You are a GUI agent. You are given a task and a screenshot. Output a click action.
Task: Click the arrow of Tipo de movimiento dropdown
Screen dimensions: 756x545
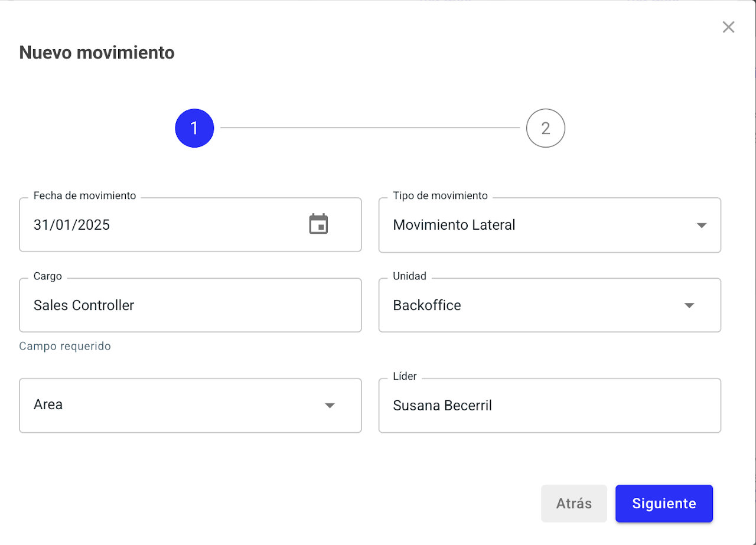[701, 225]
